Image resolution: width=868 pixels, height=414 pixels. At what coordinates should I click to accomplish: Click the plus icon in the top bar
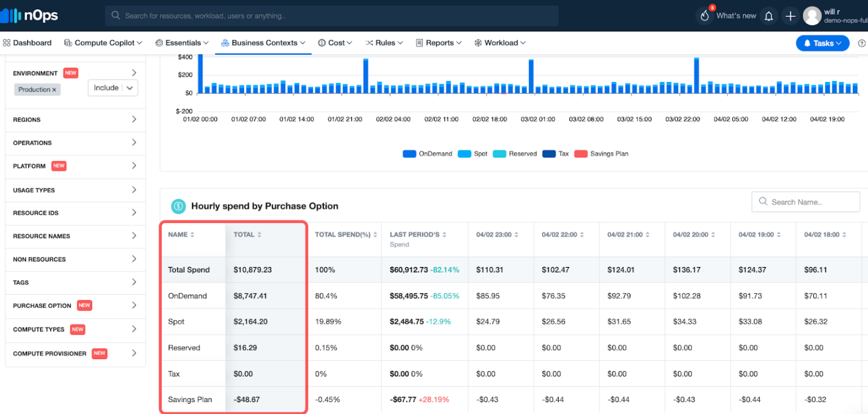tap(790, 15)
